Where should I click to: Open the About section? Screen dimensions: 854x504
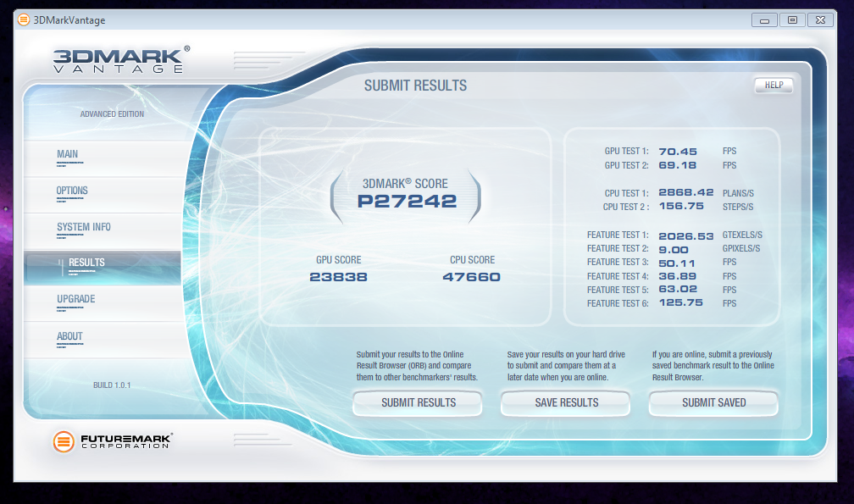pyautogui.click(x=103, y=341)
